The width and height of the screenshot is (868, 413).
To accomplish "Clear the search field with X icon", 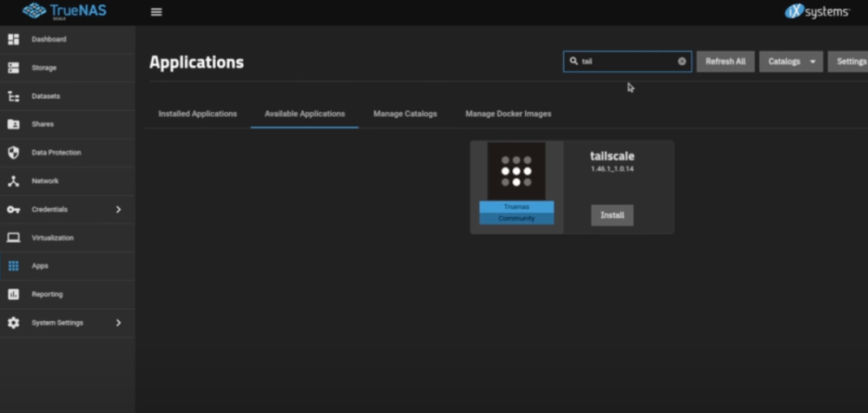I will 681,62.
